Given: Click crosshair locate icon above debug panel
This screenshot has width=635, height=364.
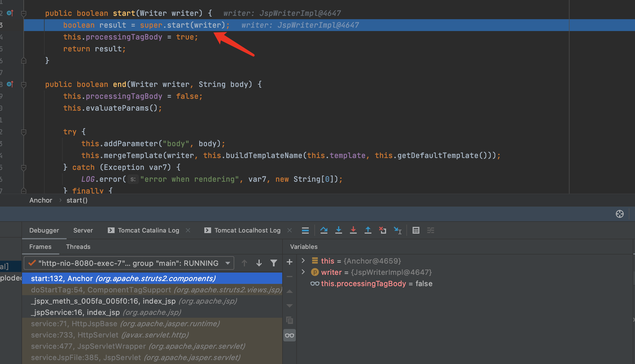Looking at the screenshot, I should (x=620, y=214).
